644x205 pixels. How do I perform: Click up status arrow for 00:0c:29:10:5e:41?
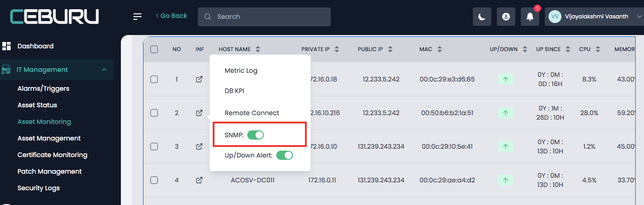point(505,146)
